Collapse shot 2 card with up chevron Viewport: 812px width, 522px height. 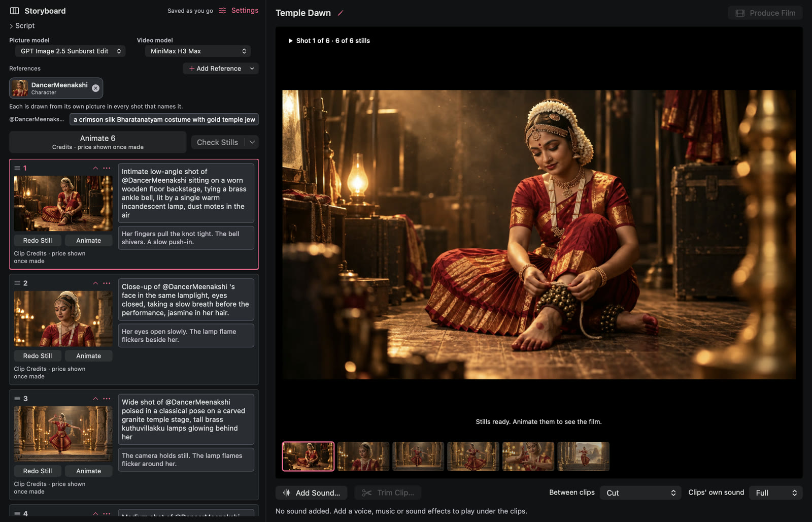pos(95,283)
